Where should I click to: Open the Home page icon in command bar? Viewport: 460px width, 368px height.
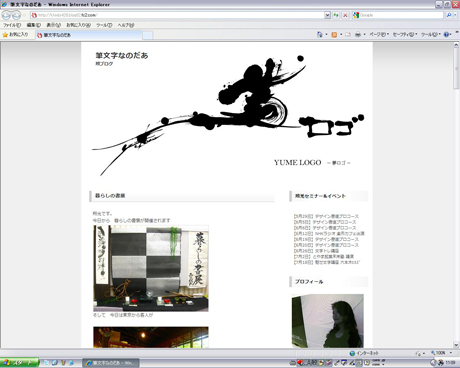point(320,34)
